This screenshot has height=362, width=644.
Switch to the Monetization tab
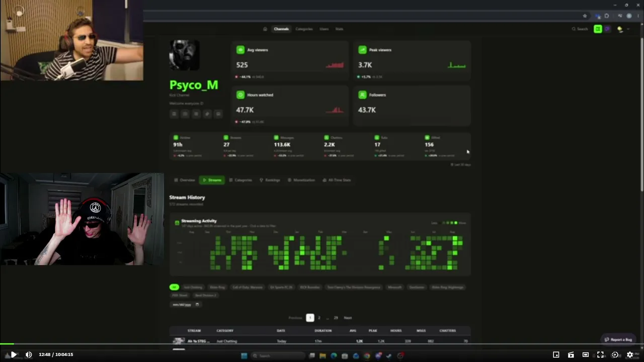tap(301, 180)
